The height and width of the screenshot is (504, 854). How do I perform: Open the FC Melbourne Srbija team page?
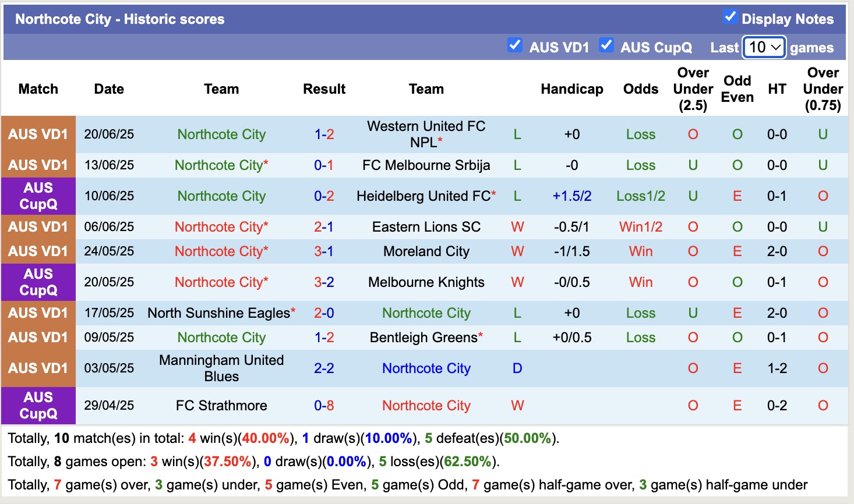426,165
